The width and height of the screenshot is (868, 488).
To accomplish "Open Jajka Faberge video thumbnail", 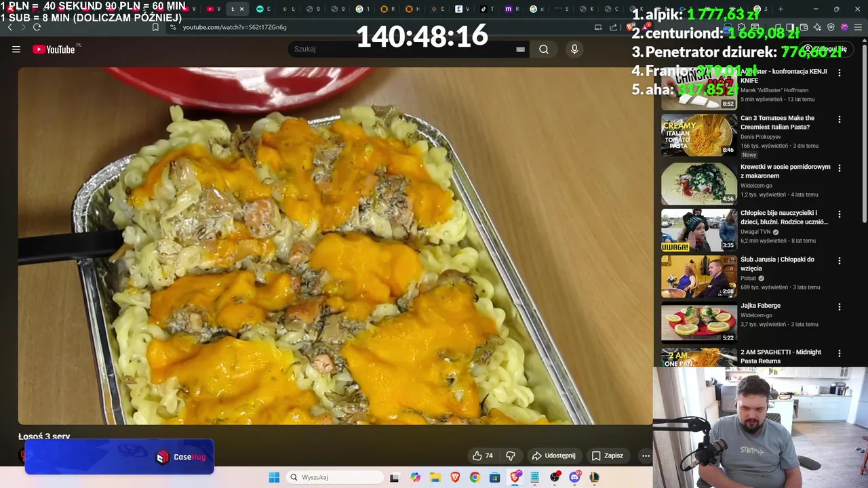I will pos(699,323).
